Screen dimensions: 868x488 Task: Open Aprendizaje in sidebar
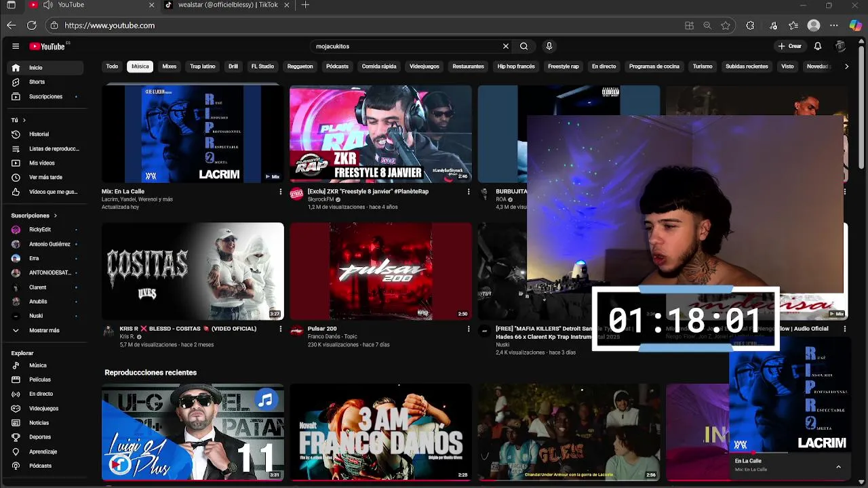[x=45, y=451]
